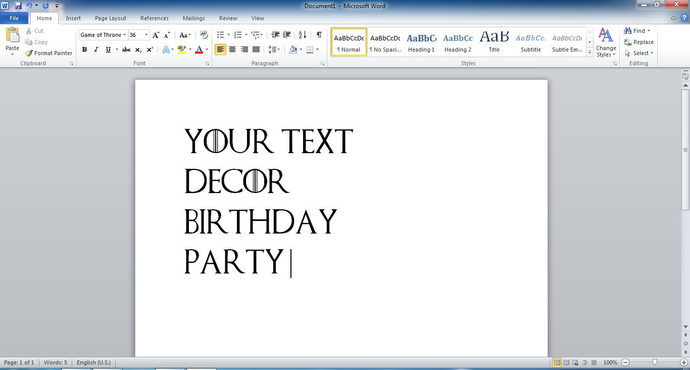Click the vertical scrollbar

[685, 150]
